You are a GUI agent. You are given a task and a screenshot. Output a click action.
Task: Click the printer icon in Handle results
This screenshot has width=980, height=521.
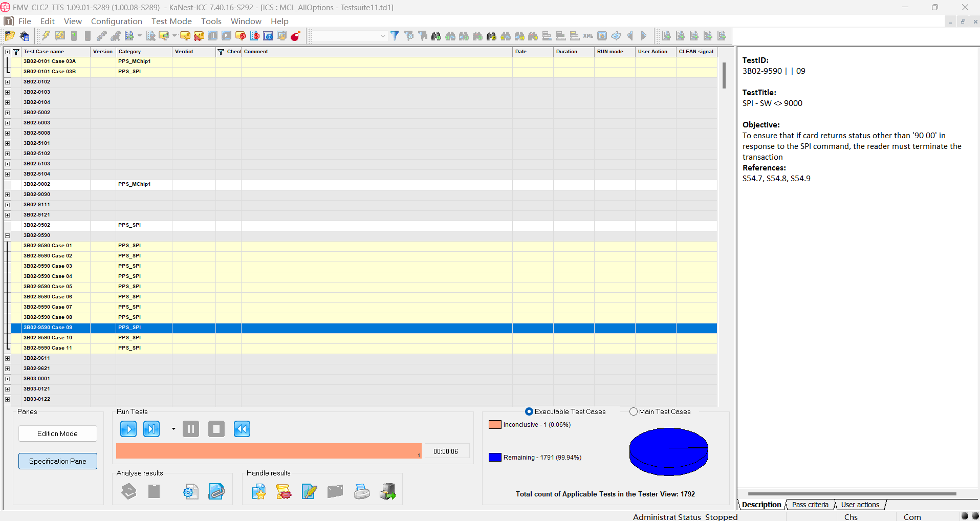tap(362, 492)
